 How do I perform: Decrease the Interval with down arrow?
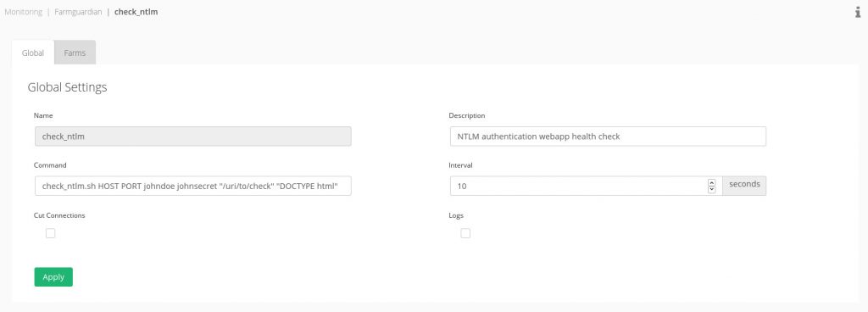tap(712, 190)
